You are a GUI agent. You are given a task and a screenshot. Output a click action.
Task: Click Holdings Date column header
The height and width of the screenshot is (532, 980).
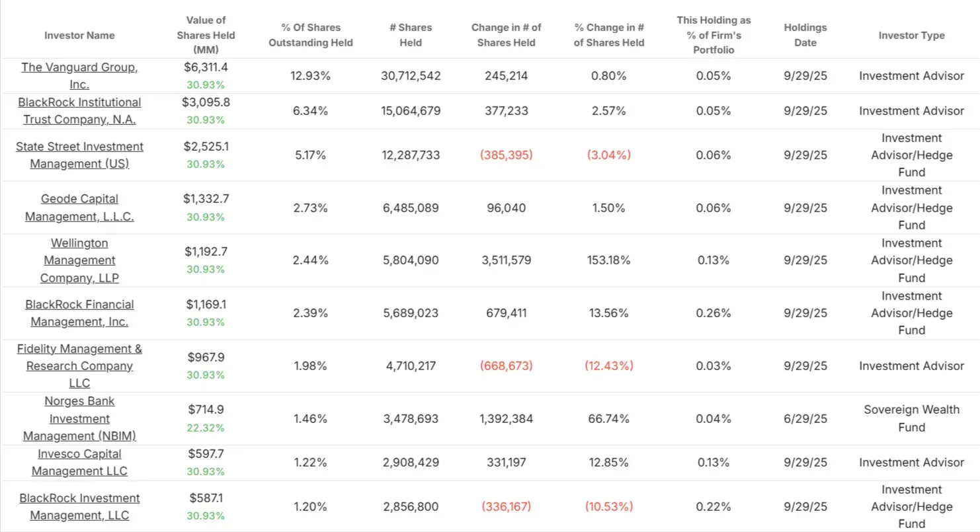point(805,35)
